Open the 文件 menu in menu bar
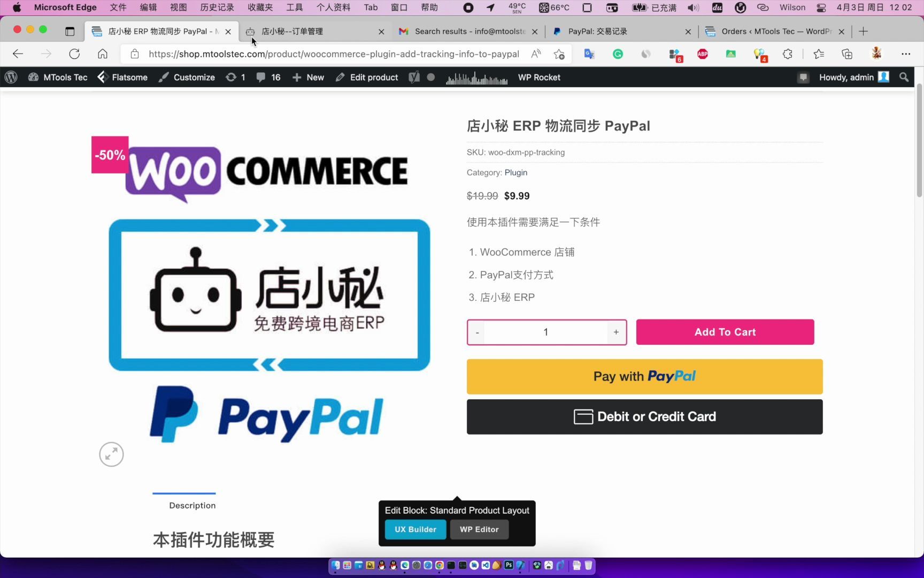This screenshot has height=578, width=924. pos(118,7)
